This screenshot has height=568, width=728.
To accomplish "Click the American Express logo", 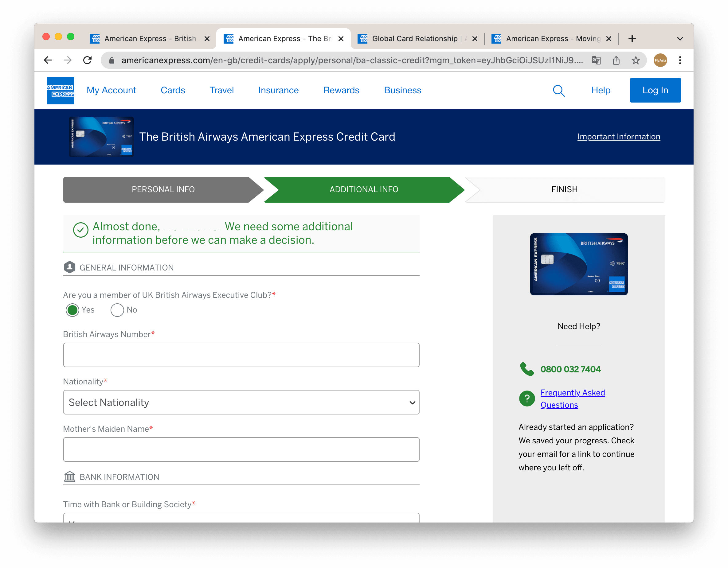I will (60, 90).
